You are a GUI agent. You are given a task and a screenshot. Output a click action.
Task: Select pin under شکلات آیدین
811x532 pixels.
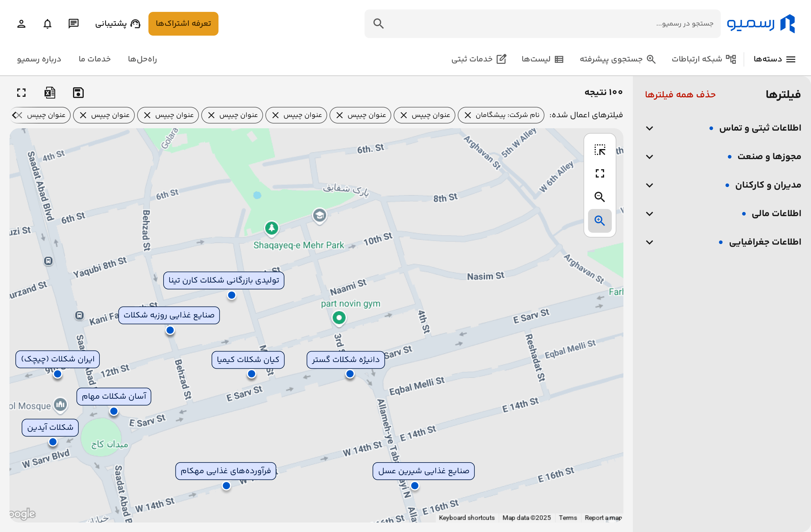coord(53,442)
